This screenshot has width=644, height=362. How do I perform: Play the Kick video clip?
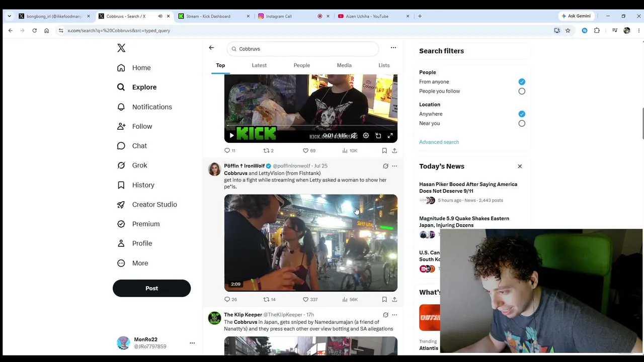(x=231, y=136)
